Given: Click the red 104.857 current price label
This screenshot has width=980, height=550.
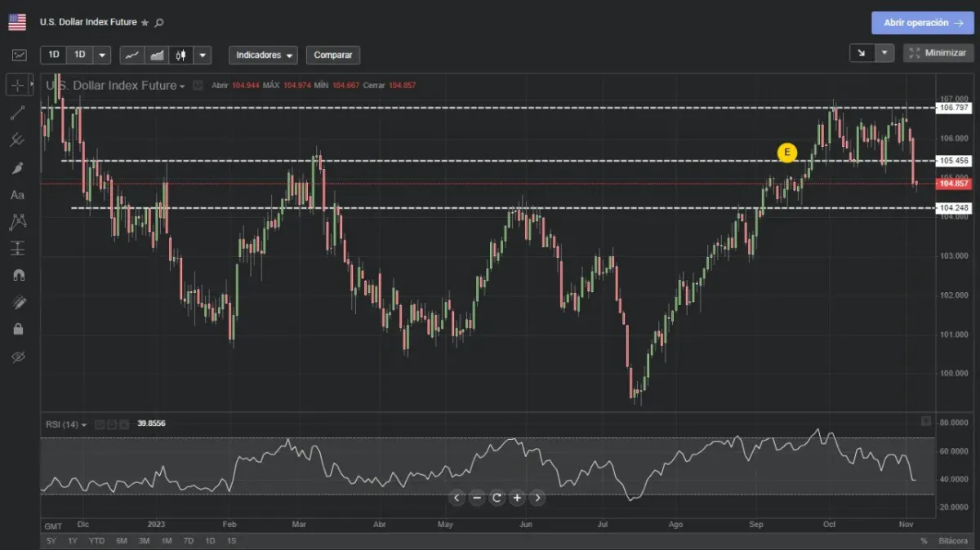Looking at the screenshot, I should click(954, 184).
